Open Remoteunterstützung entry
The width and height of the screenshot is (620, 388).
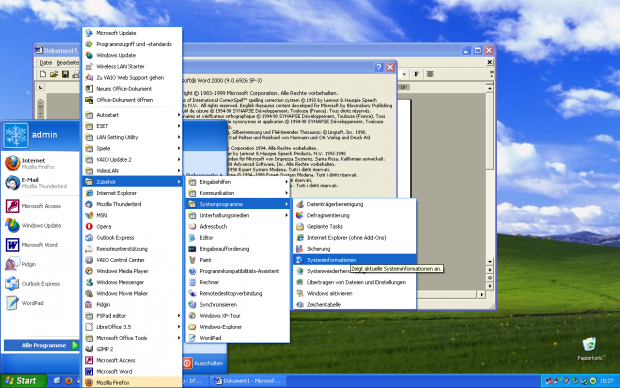(132, 249)
